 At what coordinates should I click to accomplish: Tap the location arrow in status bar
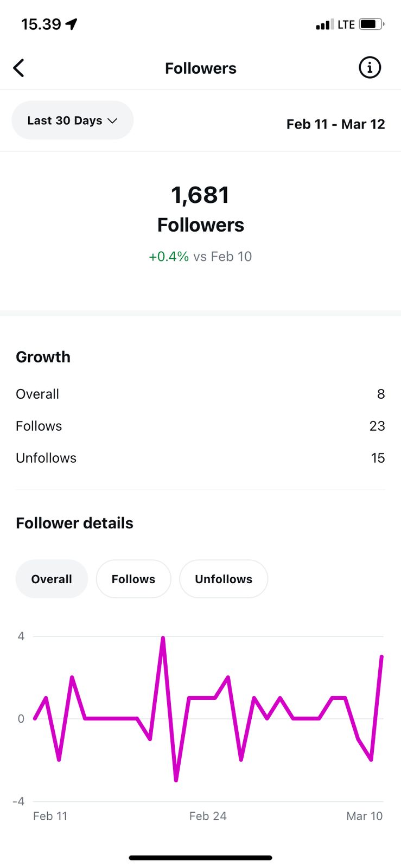click(71, 24)
